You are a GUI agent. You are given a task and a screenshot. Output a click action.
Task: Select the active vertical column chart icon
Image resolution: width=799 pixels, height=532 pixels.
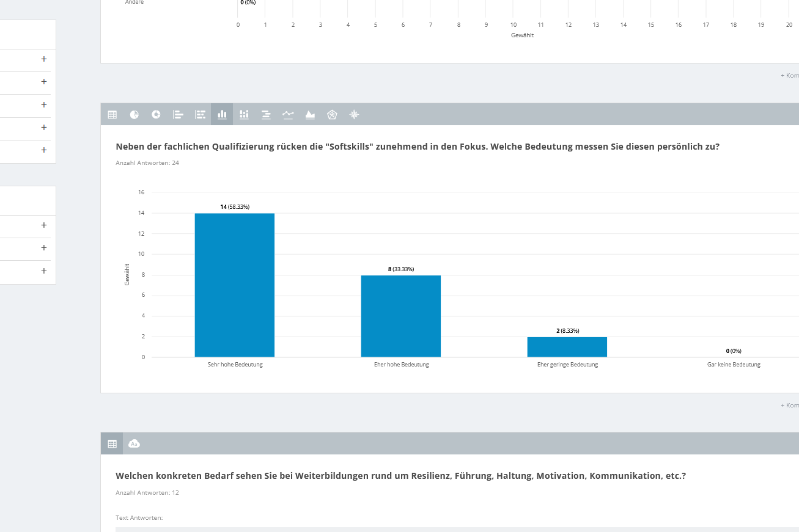click(222, 114)
